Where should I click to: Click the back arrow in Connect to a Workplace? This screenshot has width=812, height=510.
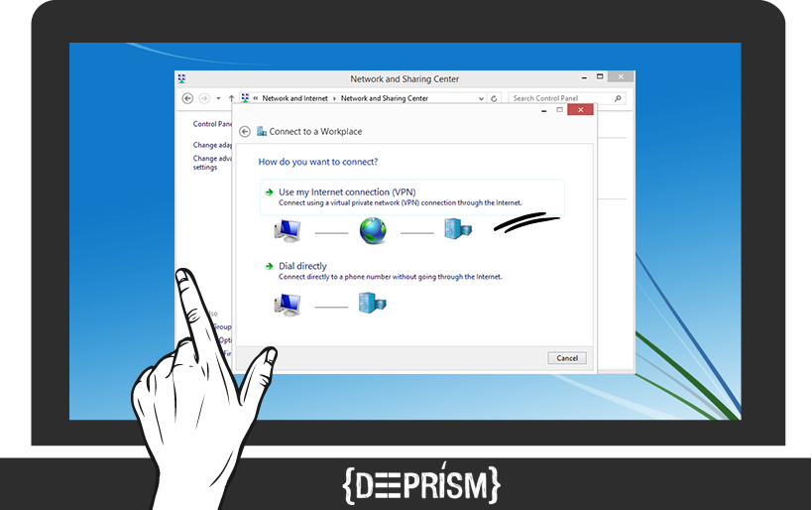[x=245, y=131]
